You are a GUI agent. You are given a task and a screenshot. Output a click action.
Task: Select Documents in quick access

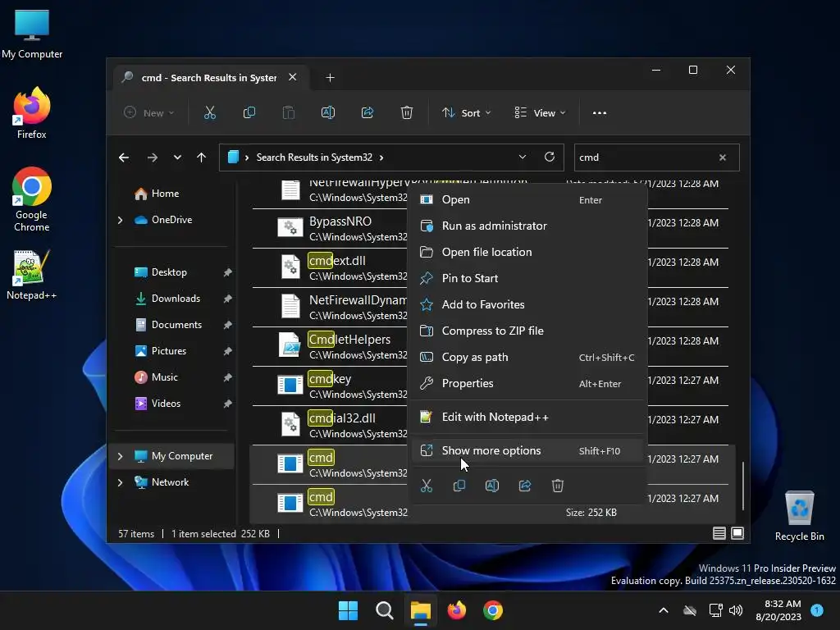(171, 325)
